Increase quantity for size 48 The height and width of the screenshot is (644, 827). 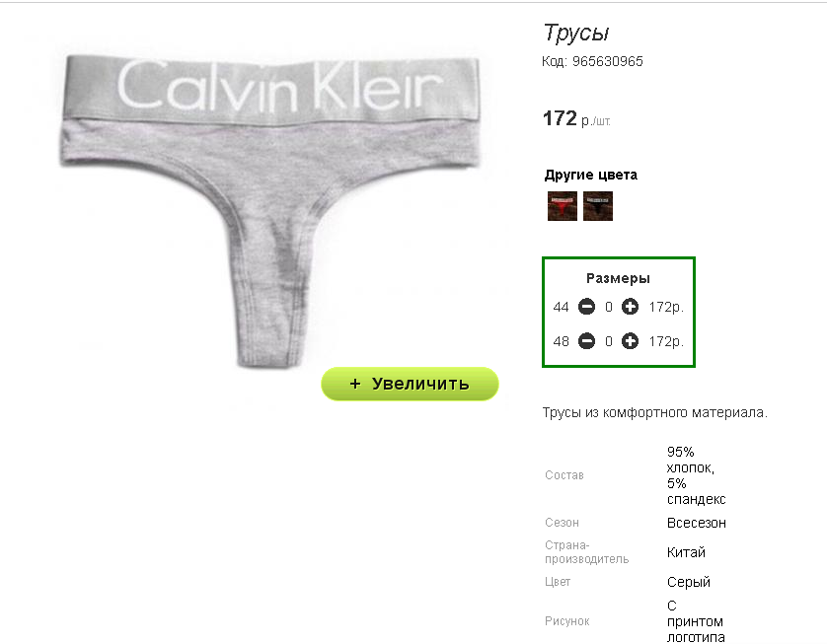630,341
